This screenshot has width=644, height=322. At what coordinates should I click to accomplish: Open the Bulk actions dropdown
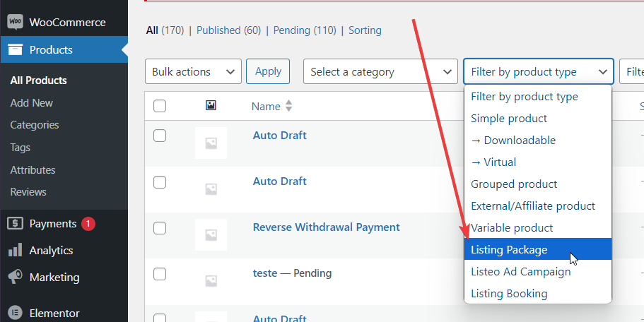[193, 72]
